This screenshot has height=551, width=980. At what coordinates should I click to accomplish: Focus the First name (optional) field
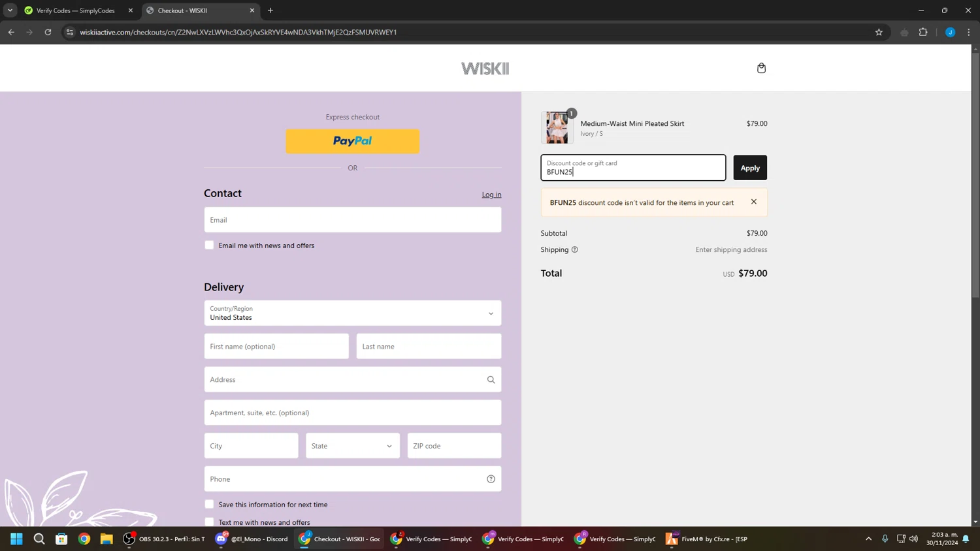[276, 346]
